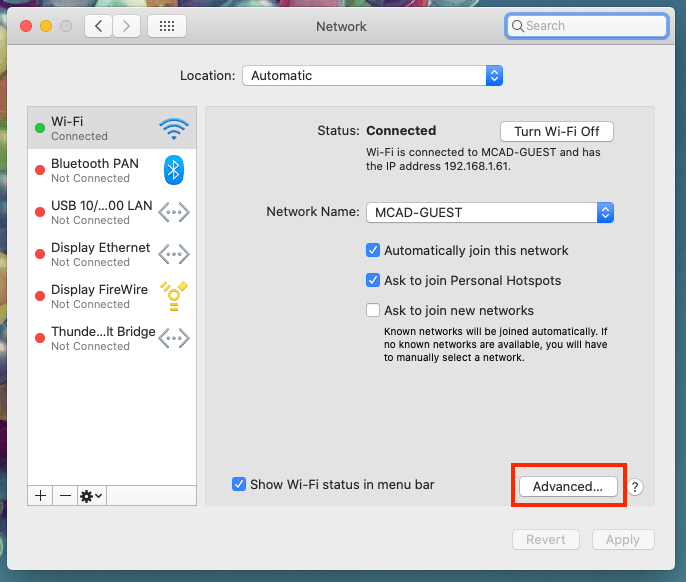Click the green status dot for Wi-Fi
Image resolution: width=686 pixels, height=582 pixels.
click(40, 128)
